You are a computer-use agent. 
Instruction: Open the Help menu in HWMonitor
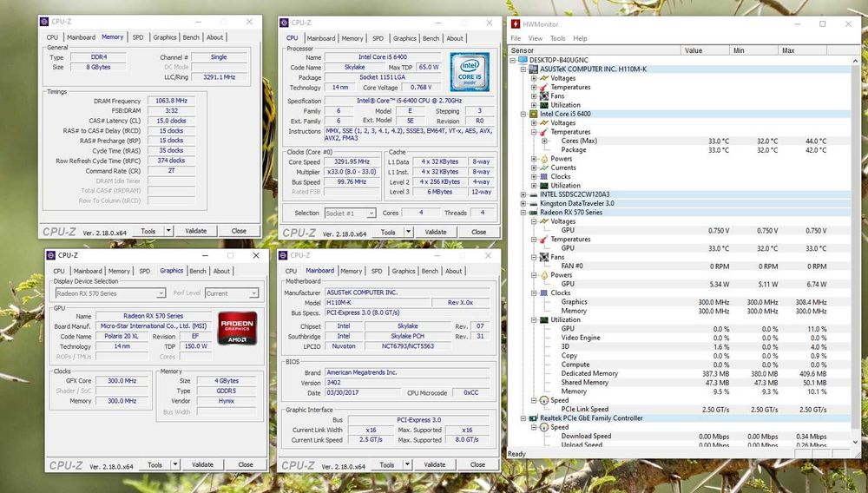click(x=580, y=38)
